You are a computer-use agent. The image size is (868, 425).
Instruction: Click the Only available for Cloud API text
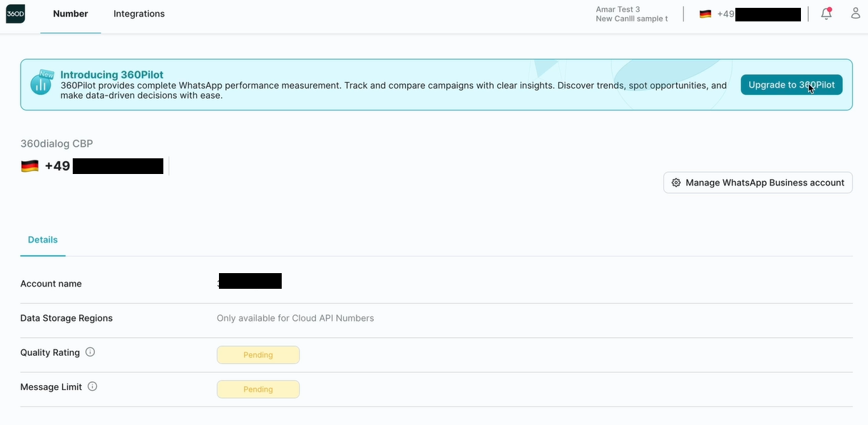coord(295,318)
